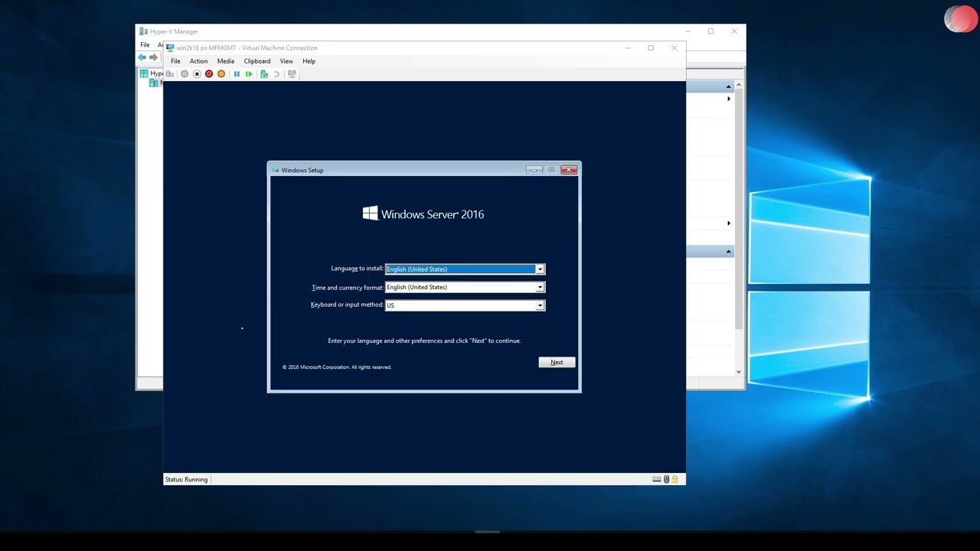Click the Actions pane scrollbar thumb
Viewport: 980px width, 551px height.
739,209
